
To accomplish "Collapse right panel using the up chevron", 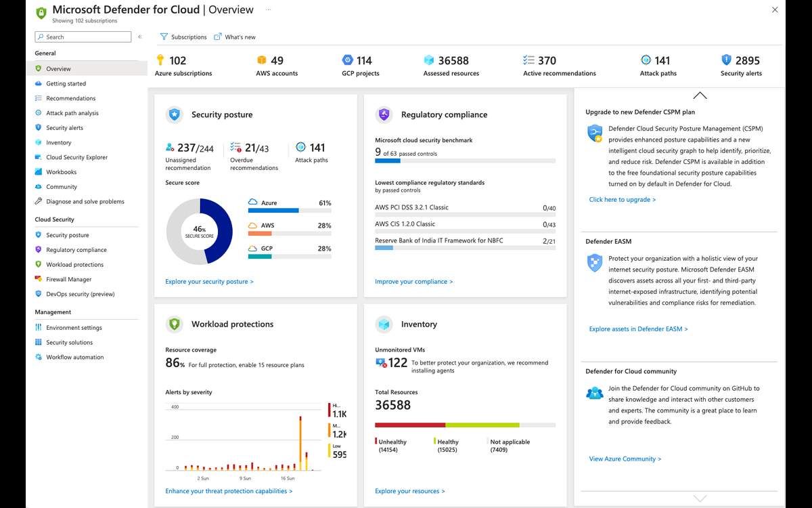I will click(700, 96).
